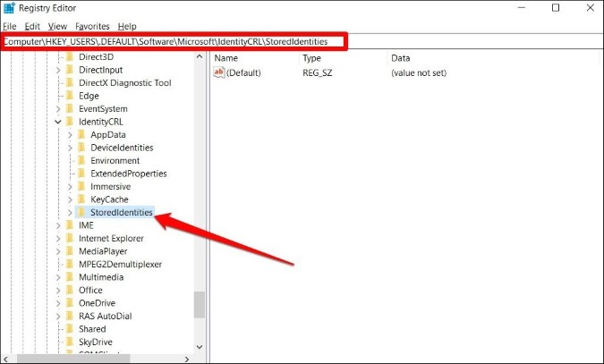This screenshot has height=364, width=604.
Task: Open the File menu
Action: pyautogui.click(x=10, y=26)
